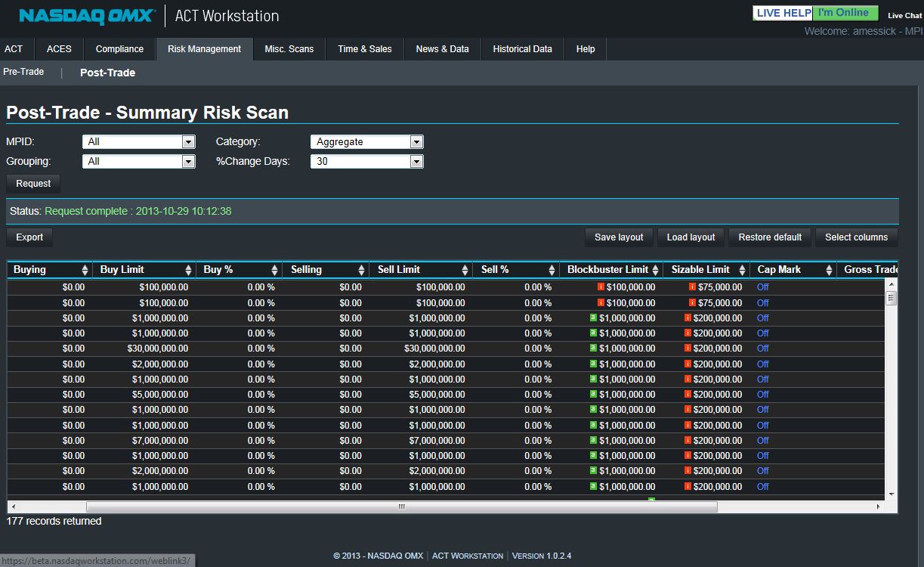This screenshot has width=924, height=567.
Task: Click the Export button
Action: 29,237
